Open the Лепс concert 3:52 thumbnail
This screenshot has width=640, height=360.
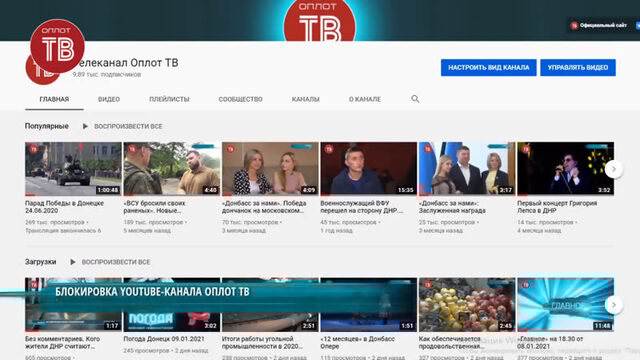click(x=565, y=169)
